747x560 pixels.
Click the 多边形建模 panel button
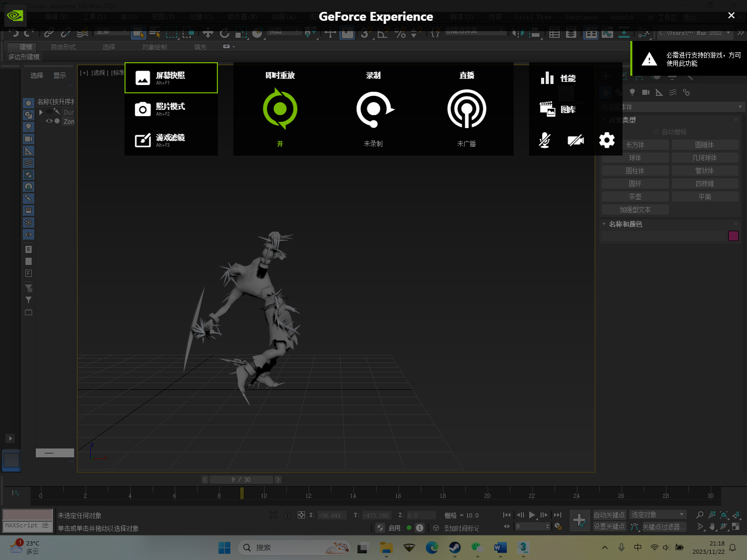tap(24, 57)
